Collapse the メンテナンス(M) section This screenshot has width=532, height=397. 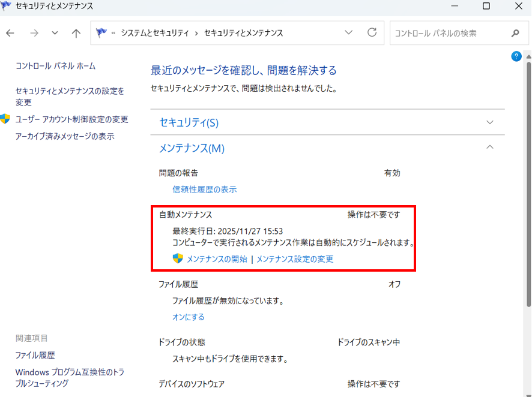[x=490, y=148]
